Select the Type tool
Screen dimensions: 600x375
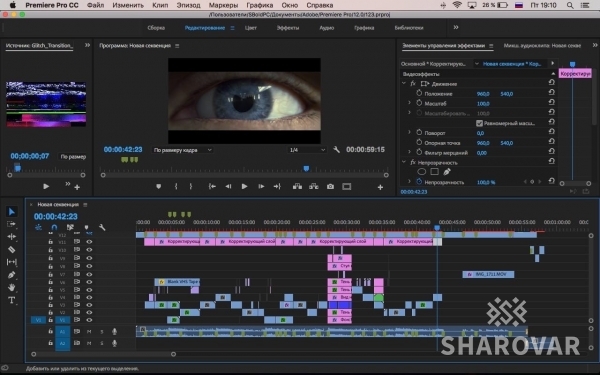(11, 300)
